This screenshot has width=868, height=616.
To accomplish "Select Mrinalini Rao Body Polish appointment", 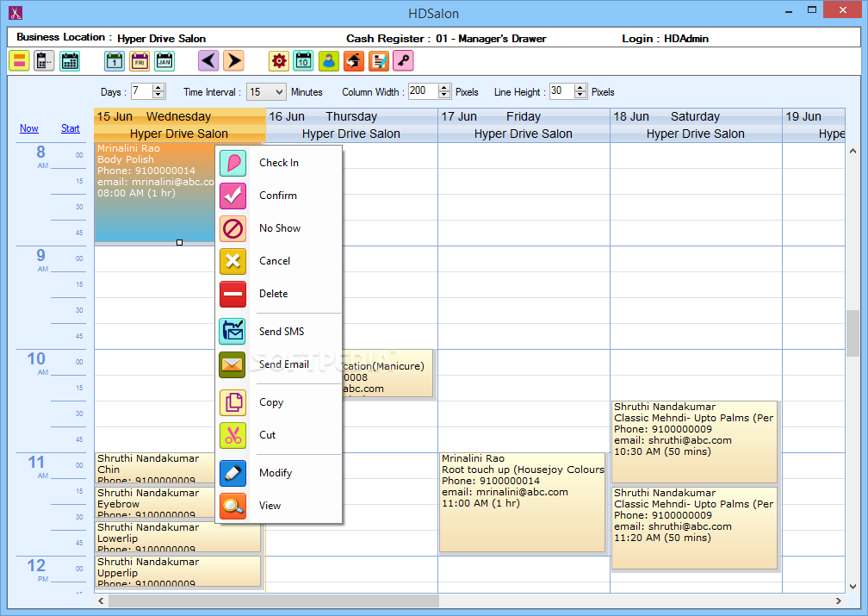I will [x=154, y=192].
